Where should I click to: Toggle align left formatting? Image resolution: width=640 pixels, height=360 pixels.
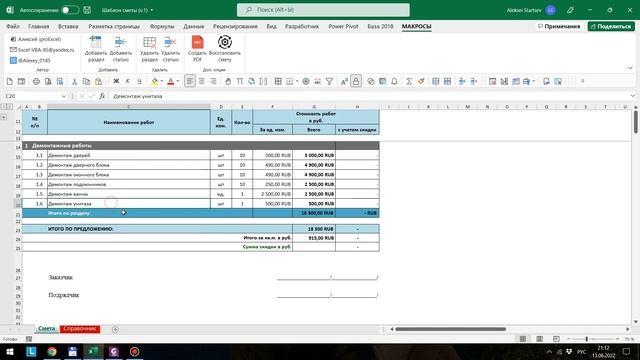pos(190,82)
